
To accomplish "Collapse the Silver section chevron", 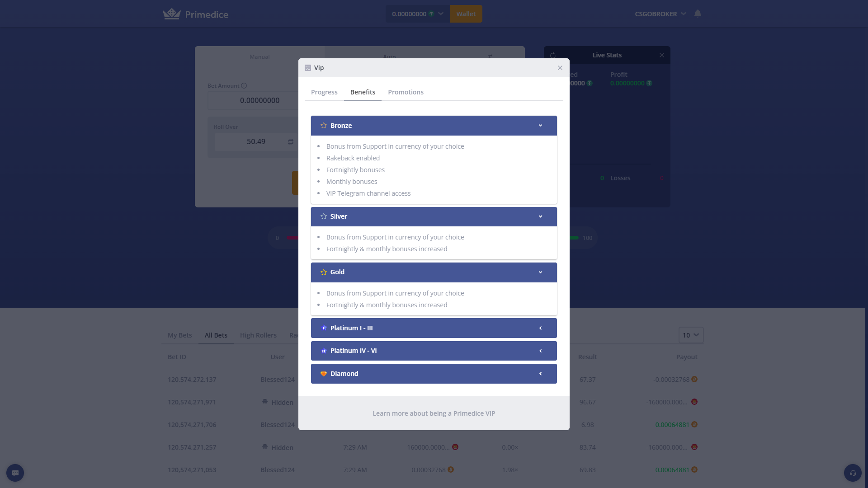I will (540, 216).
